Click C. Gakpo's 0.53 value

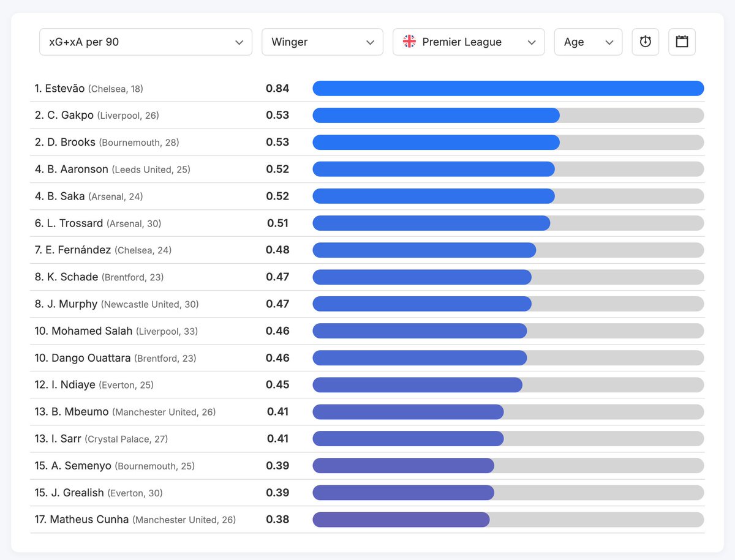tap(279, 115)
